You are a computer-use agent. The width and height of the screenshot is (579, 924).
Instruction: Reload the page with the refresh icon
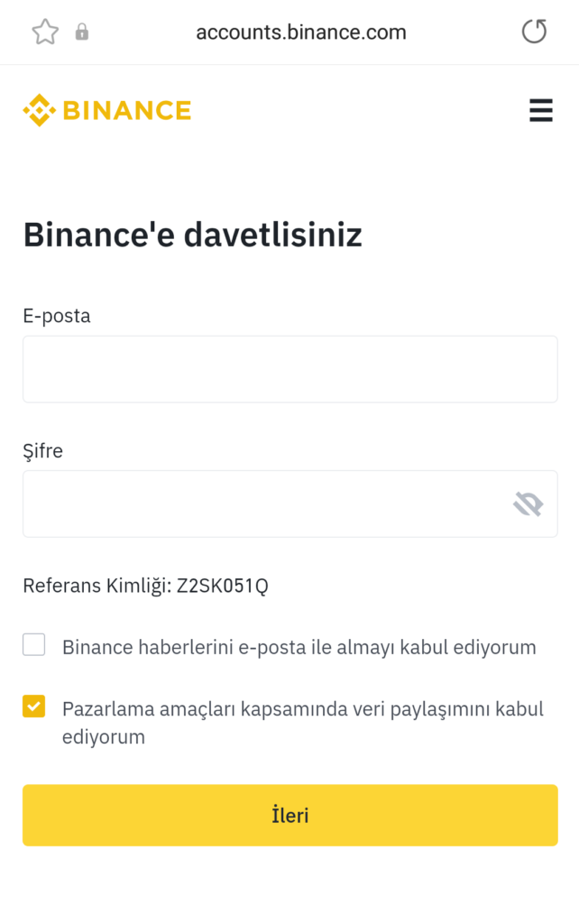pos(534,32)
